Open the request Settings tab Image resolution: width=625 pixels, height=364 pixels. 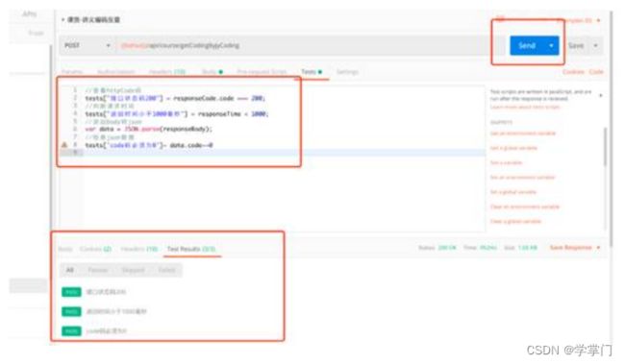[x=347, y=72]
